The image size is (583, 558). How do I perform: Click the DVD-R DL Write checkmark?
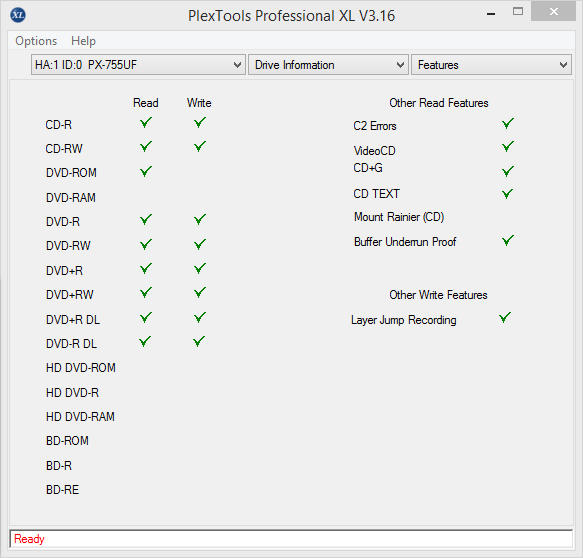199,342
